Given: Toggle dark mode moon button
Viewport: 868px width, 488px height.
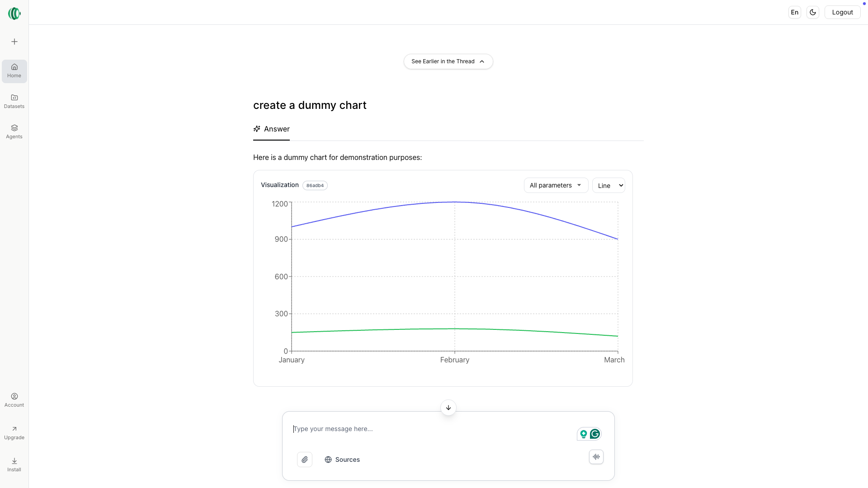Looking at the screenshot, I should [813, 12].
